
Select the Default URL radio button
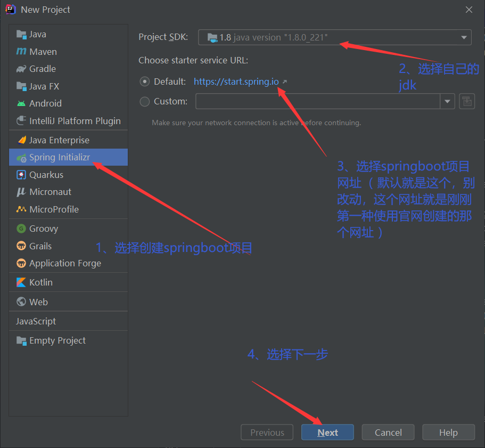tap(144, 82)
